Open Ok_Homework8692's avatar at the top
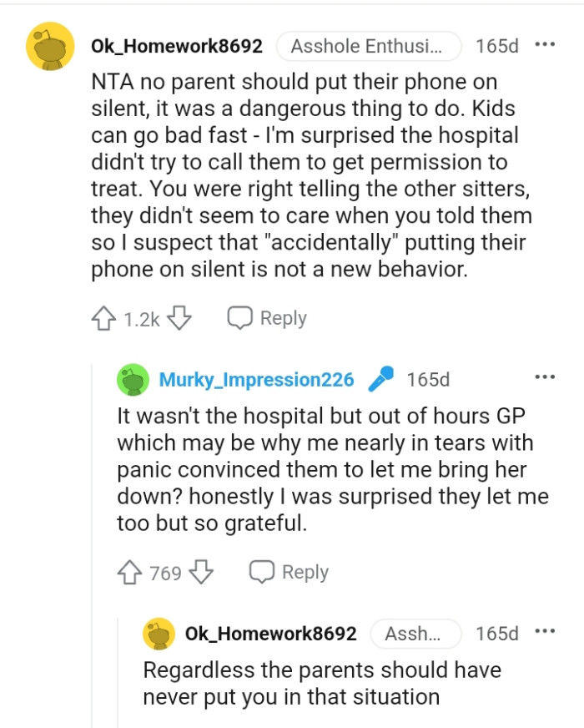Image resolution: width=584 pixels, height=728 pixels. [x=49, y=46]
